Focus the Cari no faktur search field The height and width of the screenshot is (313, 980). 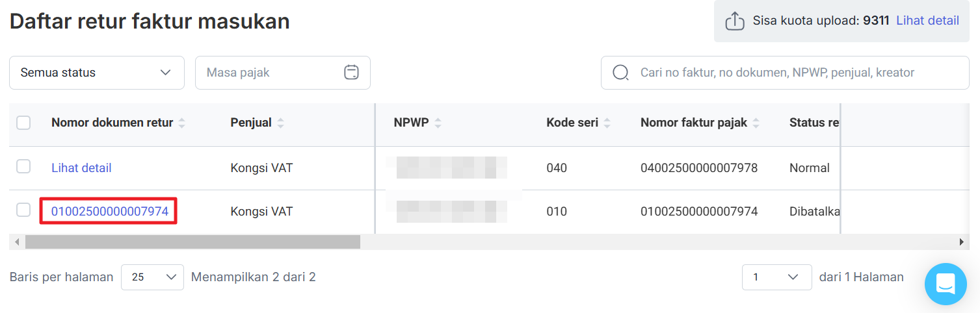(x=785, y=73)
